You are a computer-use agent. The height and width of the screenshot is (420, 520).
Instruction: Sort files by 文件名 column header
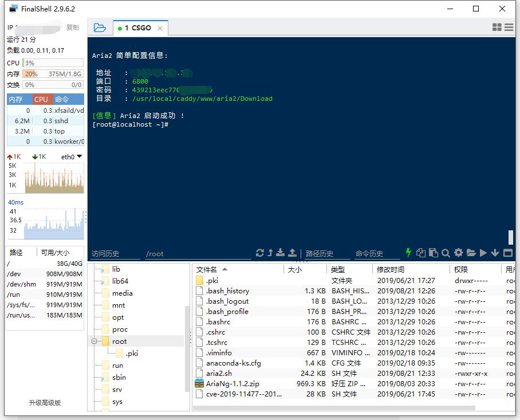238,269
